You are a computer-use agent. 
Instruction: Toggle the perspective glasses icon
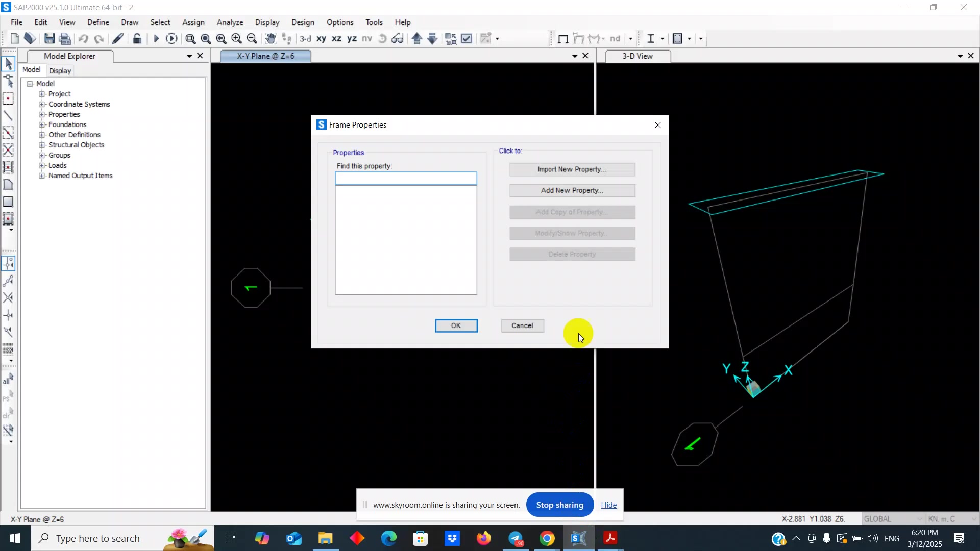pyautogui.click(x=398, y=39)
